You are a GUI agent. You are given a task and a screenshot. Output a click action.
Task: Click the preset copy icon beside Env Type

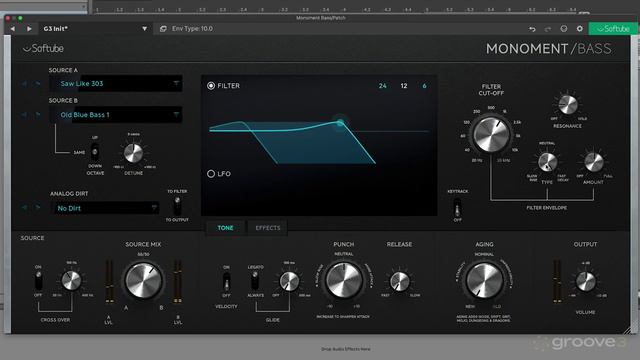163,29
